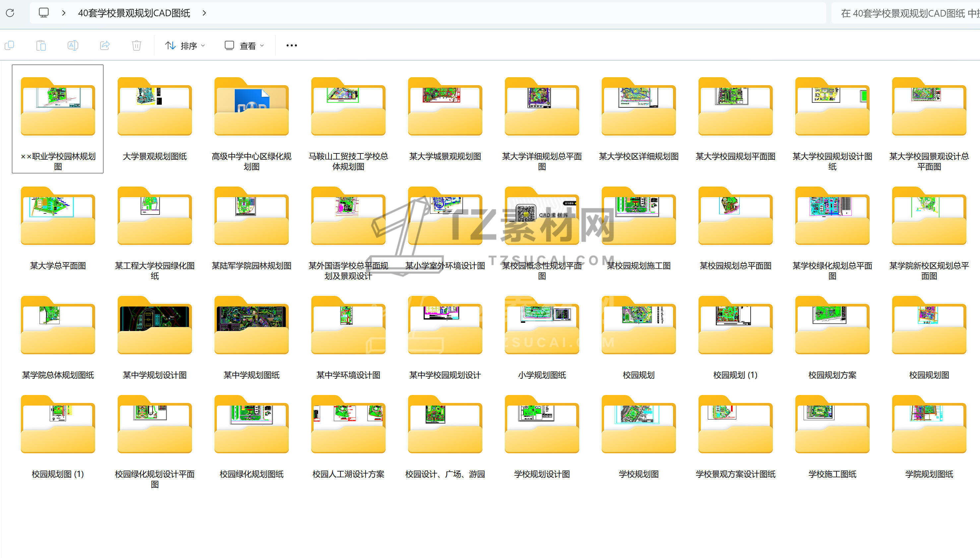Click the share icon in the toolbar
The height and width of the screenshot is (558, 980).
(x=105, y=46)
